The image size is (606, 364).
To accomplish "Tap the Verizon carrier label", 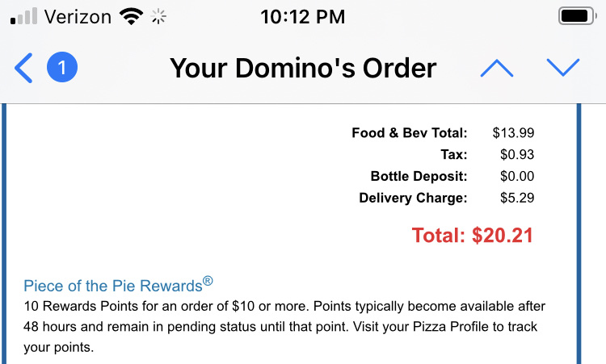I will click(x=78, y=17).
